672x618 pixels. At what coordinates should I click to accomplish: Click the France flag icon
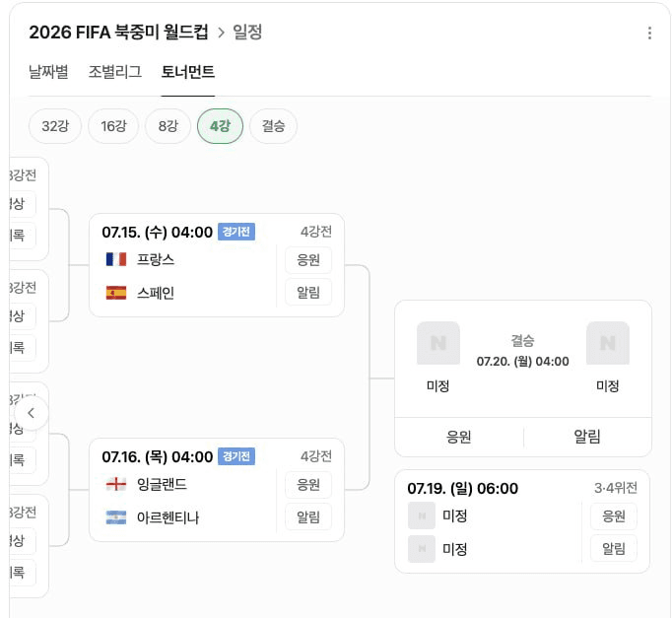(x=116, y=259)
